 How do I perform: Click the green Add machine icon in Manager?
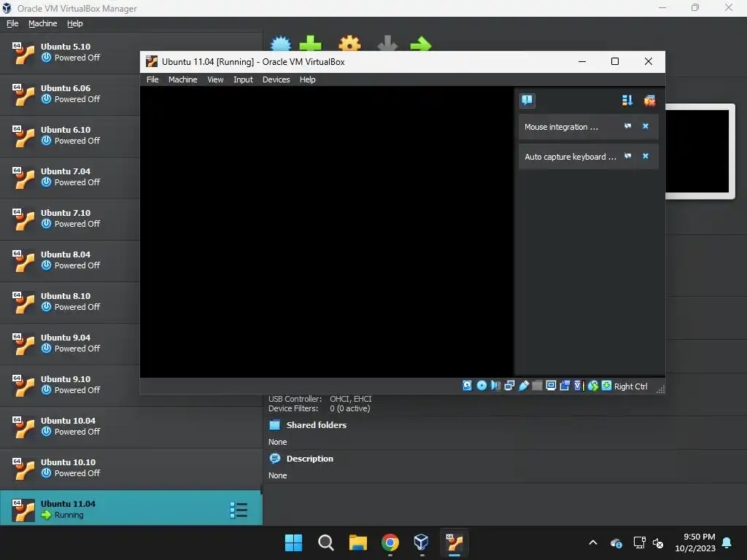click(310, 43)
